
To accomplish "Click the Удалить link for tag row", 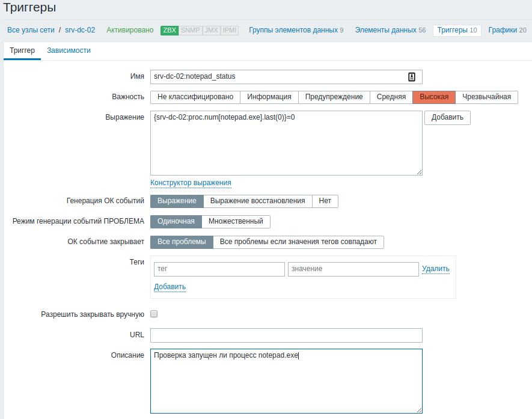I will point(436,269).
